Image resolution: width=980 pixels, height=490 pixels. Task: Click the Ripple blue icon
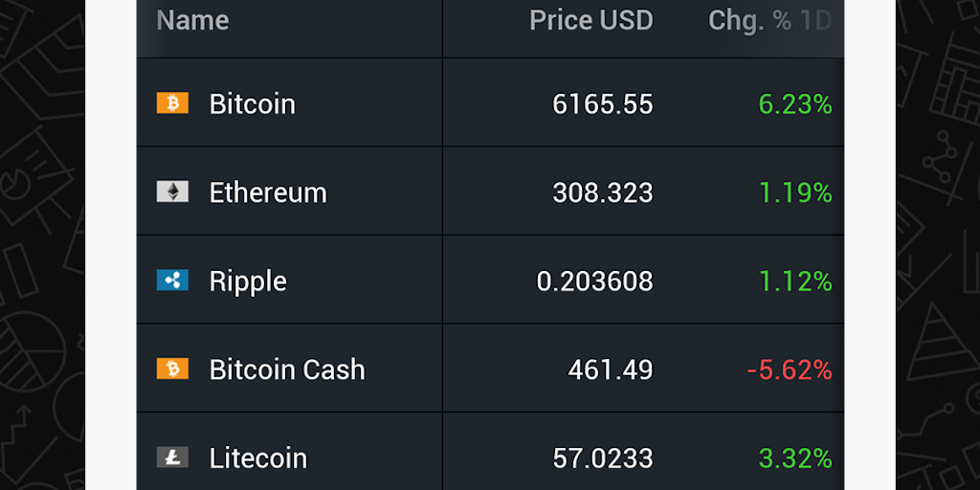tap(172, 280)
